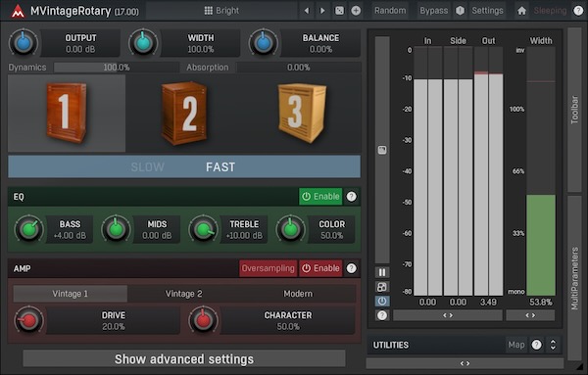Select the Vintage 1 amp tab
Viewport: 588px width, 375px height.
tap(71, 294)
